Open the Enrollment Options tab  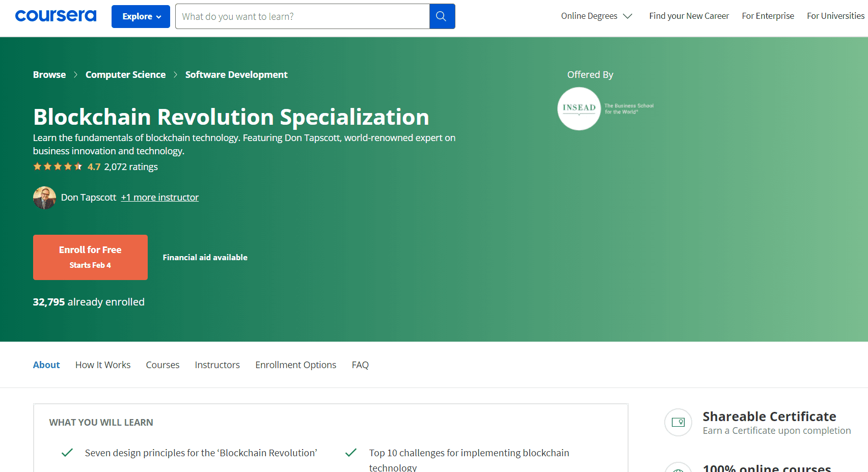(x=295, y=365)
